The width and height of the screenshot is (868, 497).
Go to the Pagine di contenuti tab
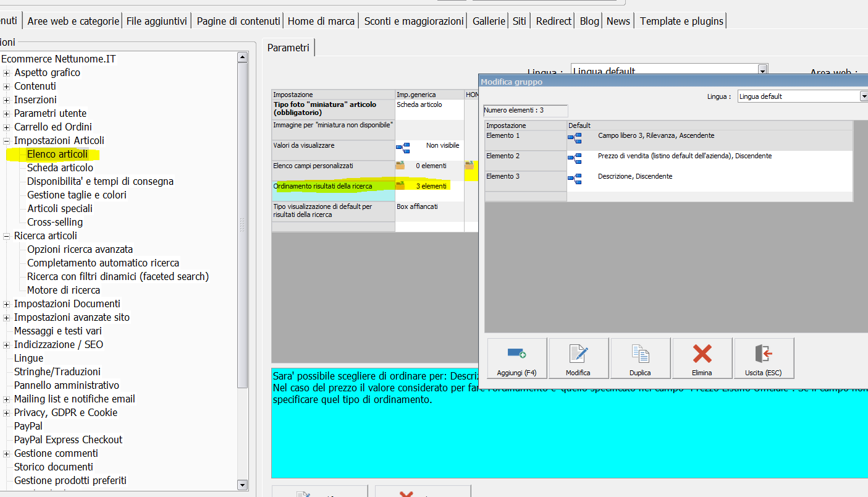[238, 21]
